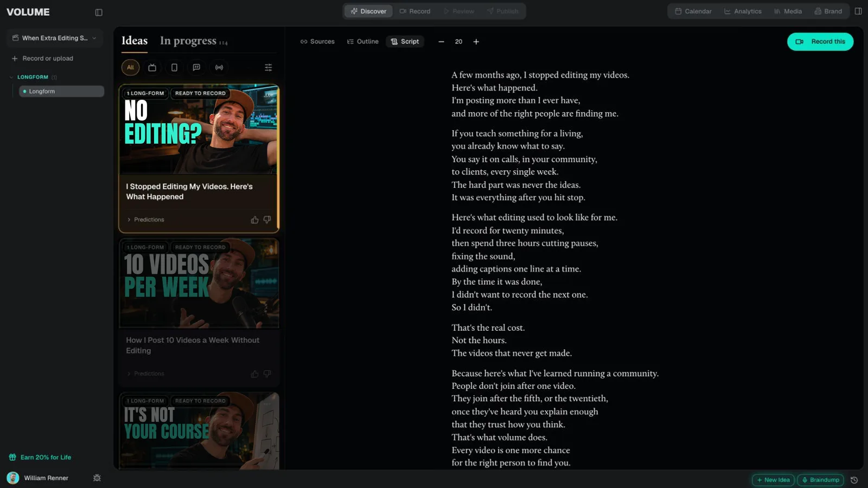Click Record or upload
Viewport: 868px width, 488px height.
pyautogui.click(x=42, y=59)
